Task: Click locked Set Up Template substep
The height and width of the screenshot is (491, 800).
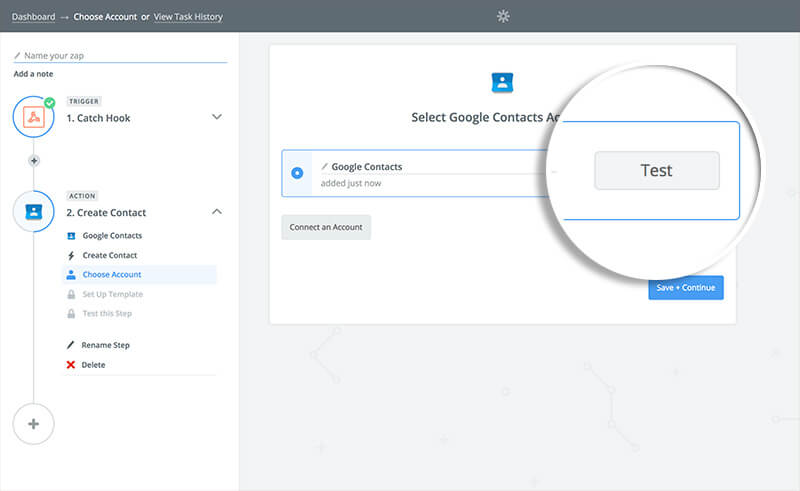Action: click(113, 294)
